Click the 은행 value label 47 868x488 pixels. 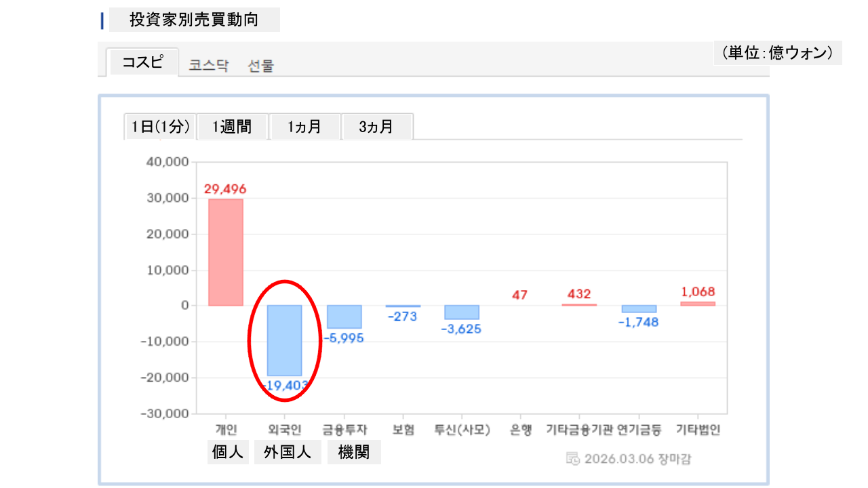520,295
